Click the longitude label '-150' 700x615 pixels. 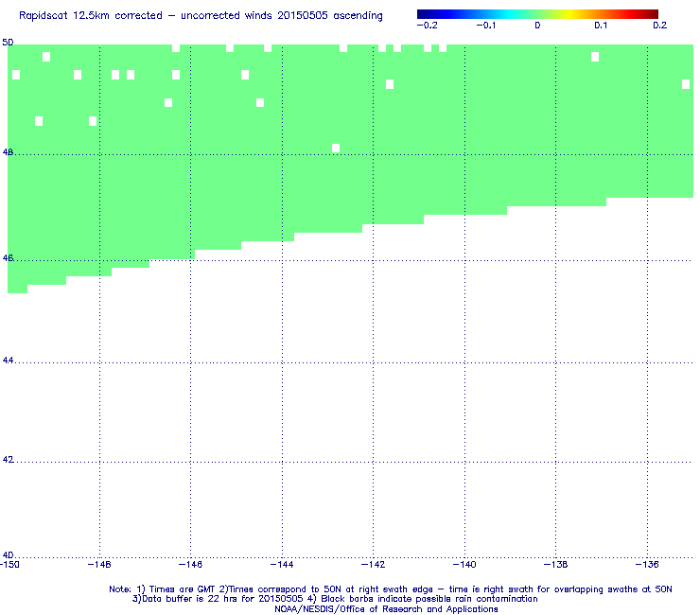pos(9,565)
